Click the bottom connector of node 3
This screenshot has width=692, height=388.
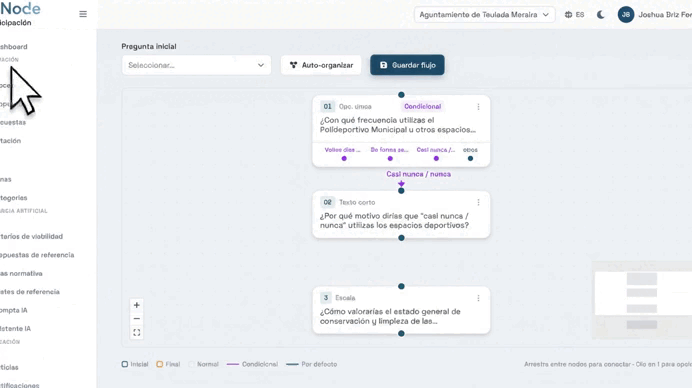click(401, 334)
